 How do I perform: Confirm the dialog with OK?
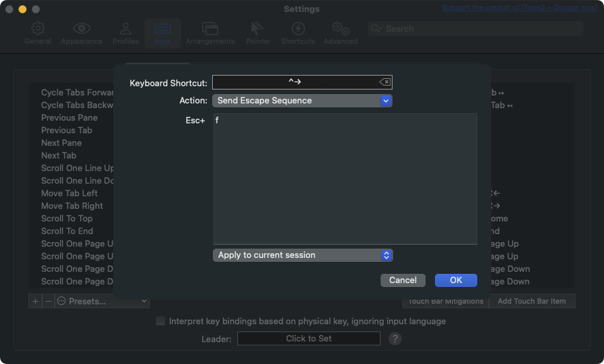tap(456, 280)
